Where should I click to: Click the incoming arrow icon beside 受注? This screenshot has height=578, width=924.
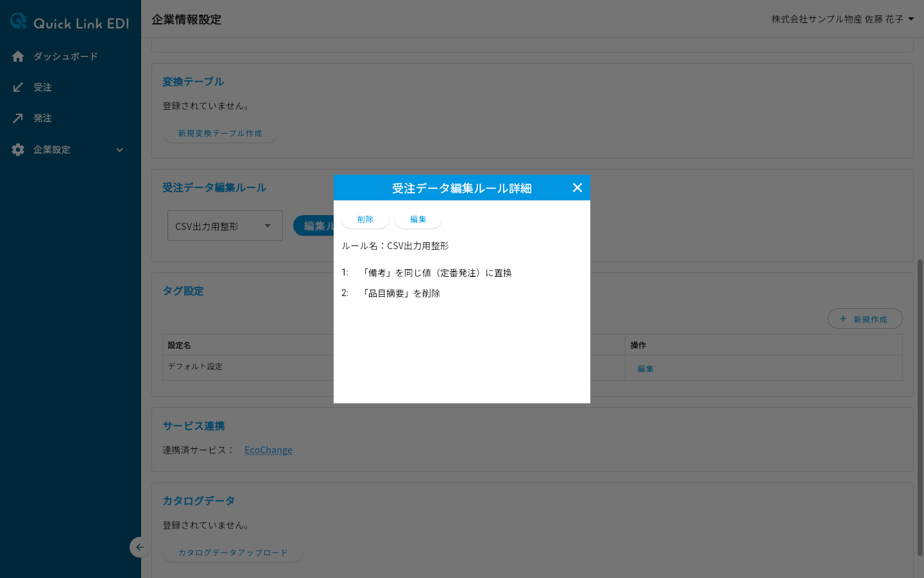[18, 87]
